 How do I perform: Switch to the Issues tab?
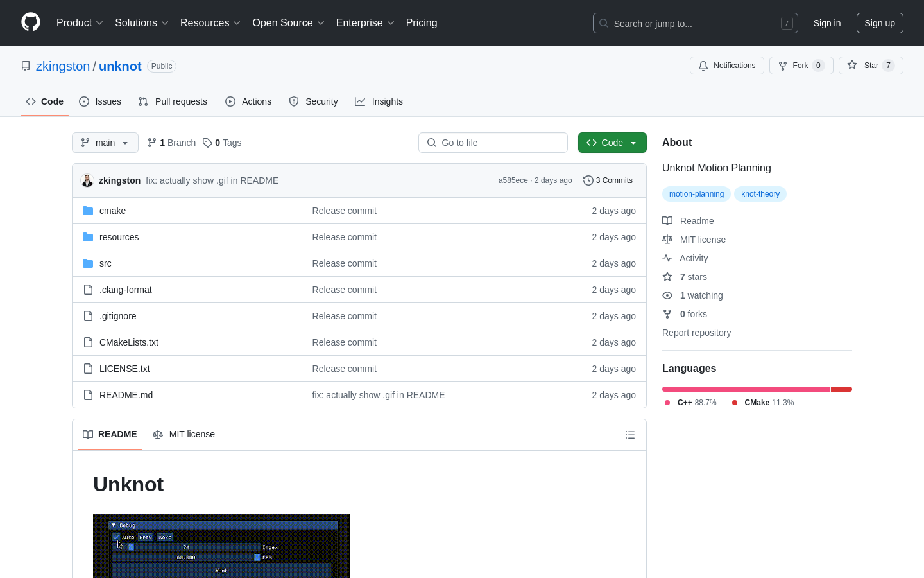100,101
